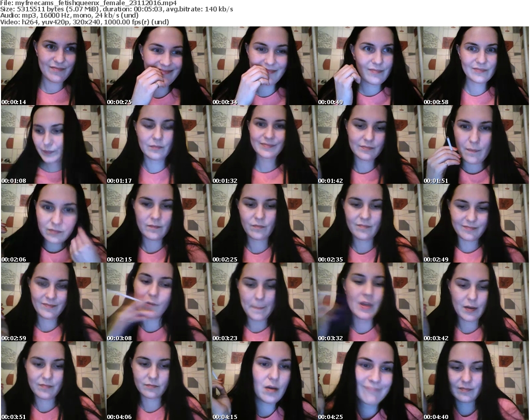Pick the contact sheet frame 00:02:49
530x420 pixels.
476,224
